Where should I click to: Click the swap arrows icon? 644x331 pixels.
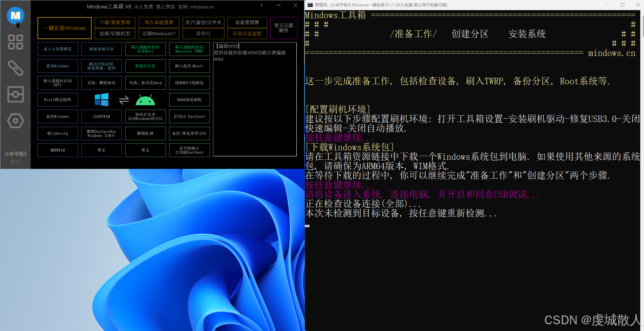(124, 100)
